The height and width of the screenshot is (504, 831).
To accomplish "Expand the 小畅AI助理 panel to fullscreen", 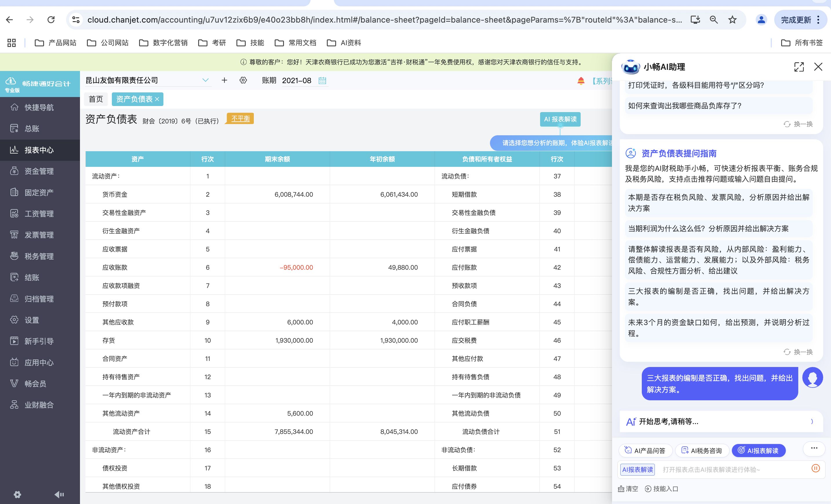I will pyautogui.click(x=799, y=67).
